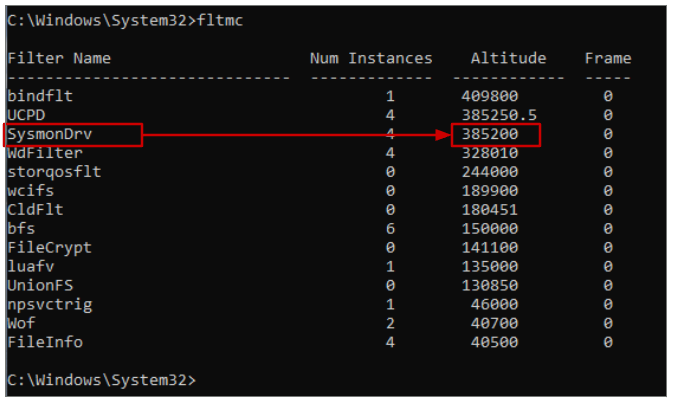Click the instance count 4 for UCPD
This screenshot has width=673, height=403.
coord(390,115)
